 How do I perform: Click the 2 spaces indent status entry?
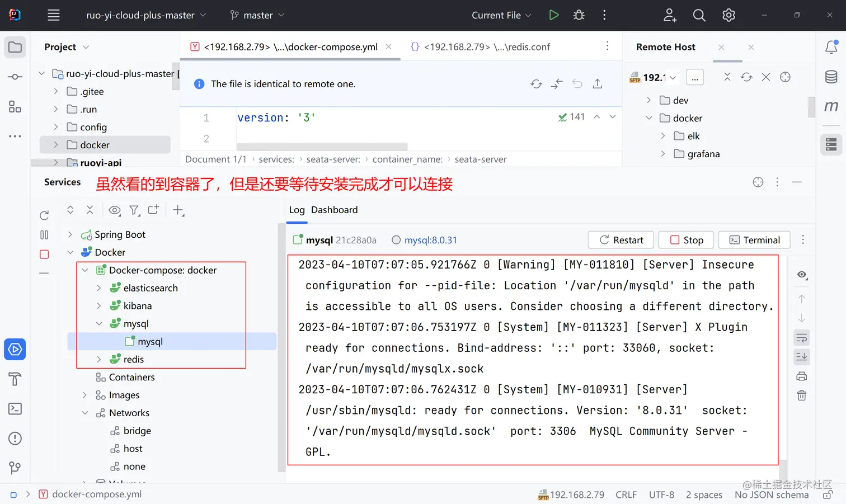pyautogui.click(x=704, y=494)
